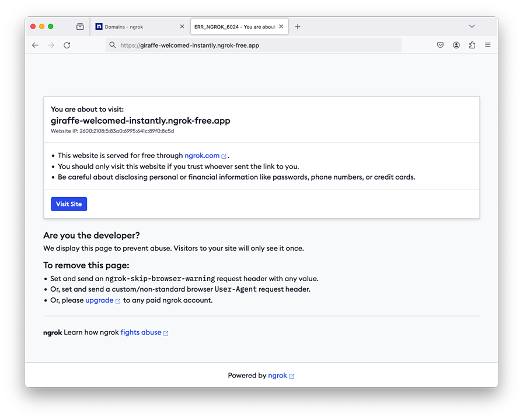Click the 'You are about to visit:' label
Screen dimensions: 523x420
point(87,109)
